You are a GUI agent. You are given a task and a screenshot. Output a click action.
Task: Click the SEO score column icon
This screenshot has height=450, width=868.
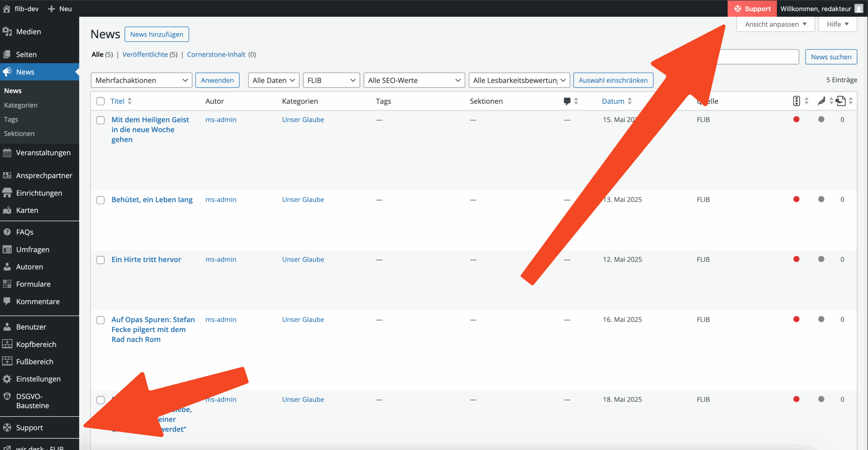796,101
